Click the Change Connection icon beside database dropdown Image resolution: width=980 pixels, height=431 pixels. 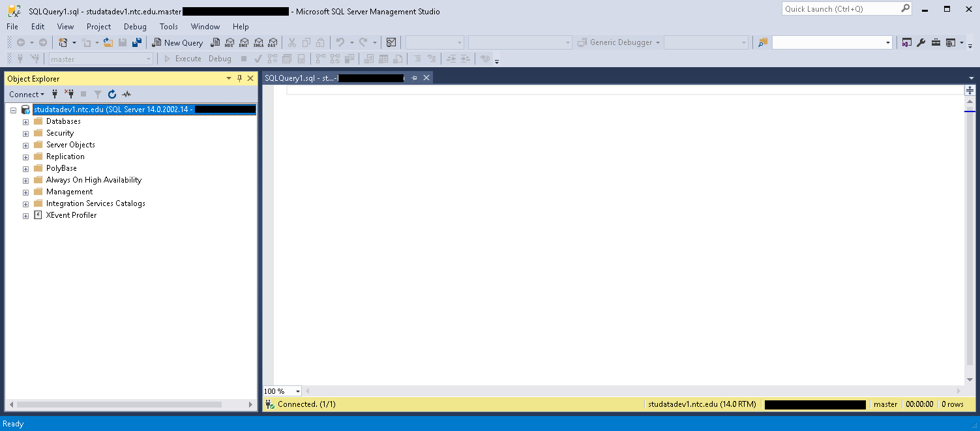click(x=33, y=59)
